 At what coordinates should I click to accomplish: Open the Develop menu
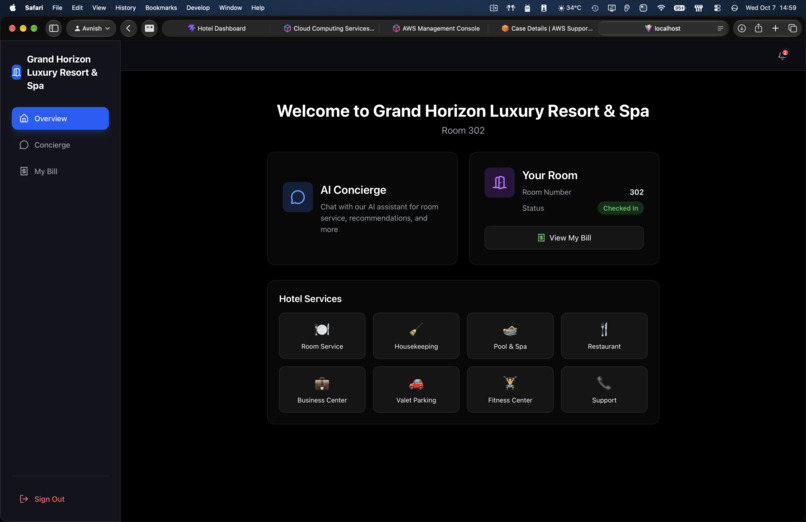click(x=198, y=8)
